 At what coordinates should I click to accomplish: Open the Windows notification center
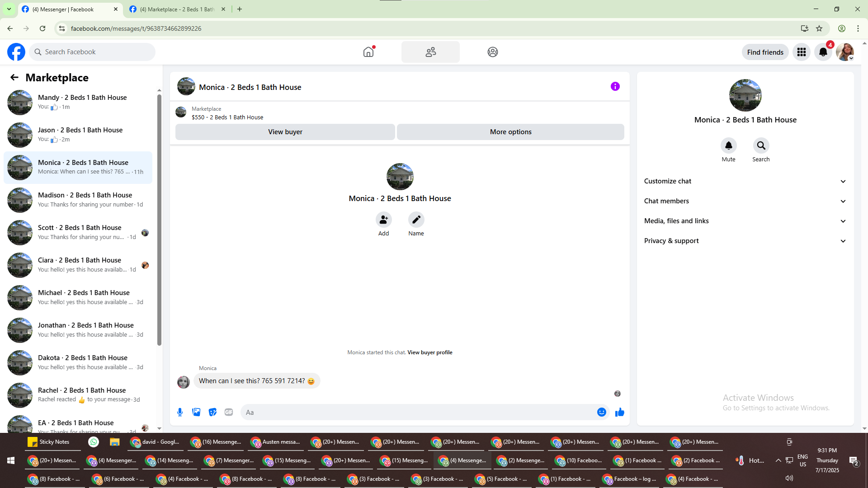tap(854, 460)
